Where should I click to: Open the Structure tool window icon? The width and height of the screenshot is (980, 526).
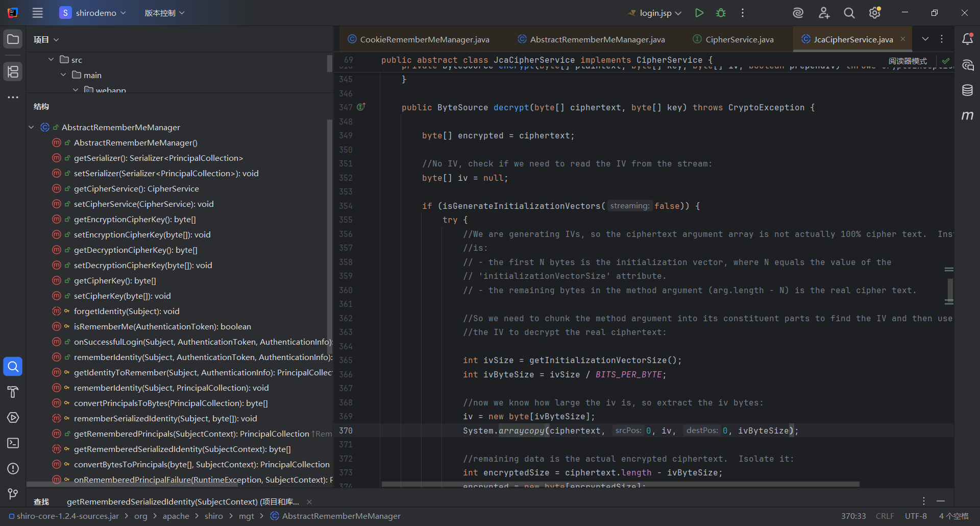tap(13, 71)
